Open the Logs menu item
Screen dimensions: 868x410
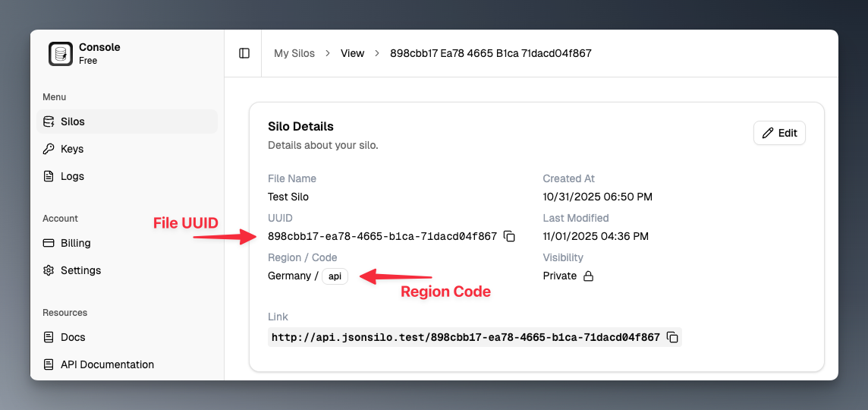[x=127, y=176]
